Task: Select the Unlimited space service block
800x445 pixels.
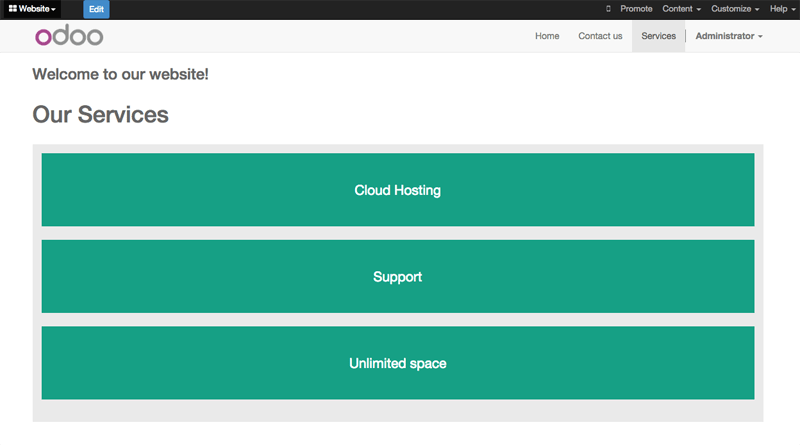Action: click(398, 363)
